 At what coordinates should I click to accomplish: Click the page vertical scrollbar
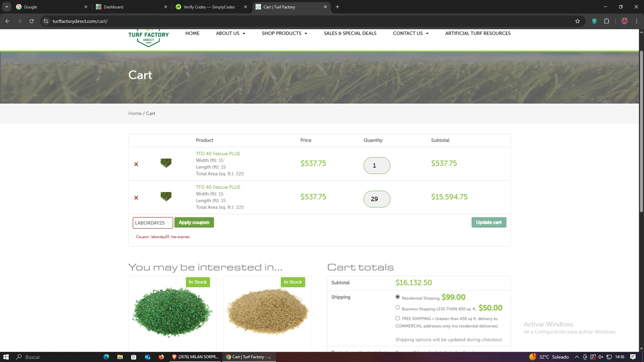[x=641, y=131]
